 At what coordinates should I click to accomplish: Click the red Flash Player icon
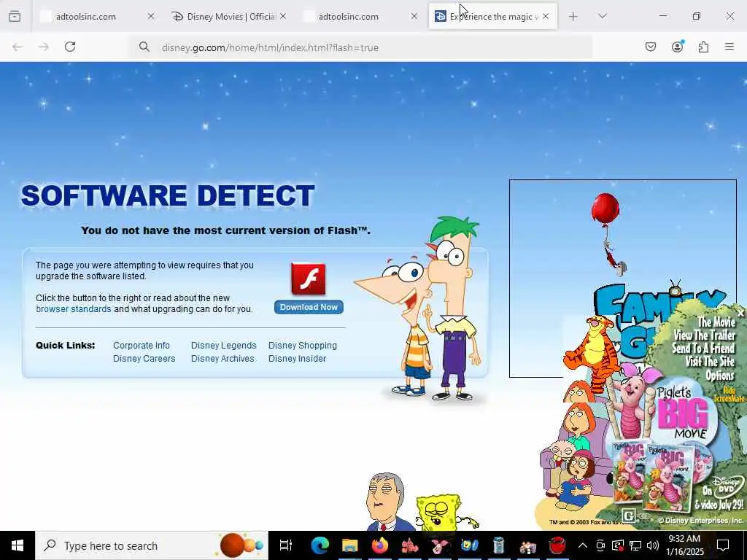[x=309, y=279]
